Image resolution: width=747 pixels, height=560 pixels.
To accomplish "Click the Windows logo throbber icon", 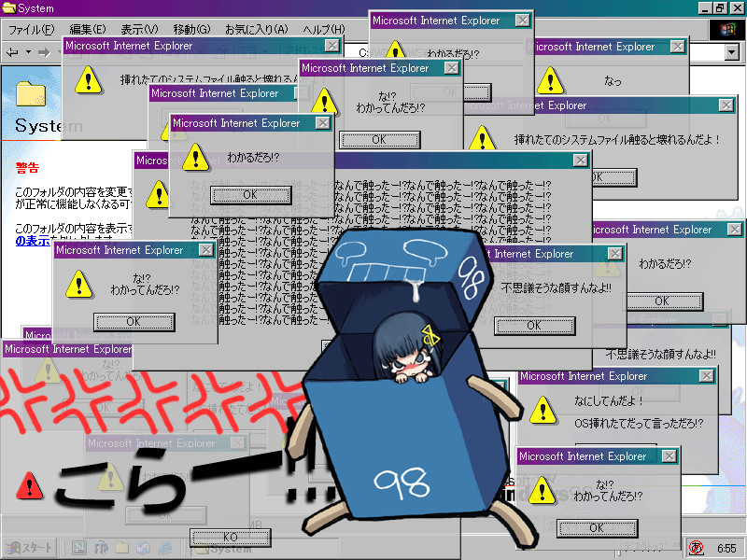I will coord(729,30).
